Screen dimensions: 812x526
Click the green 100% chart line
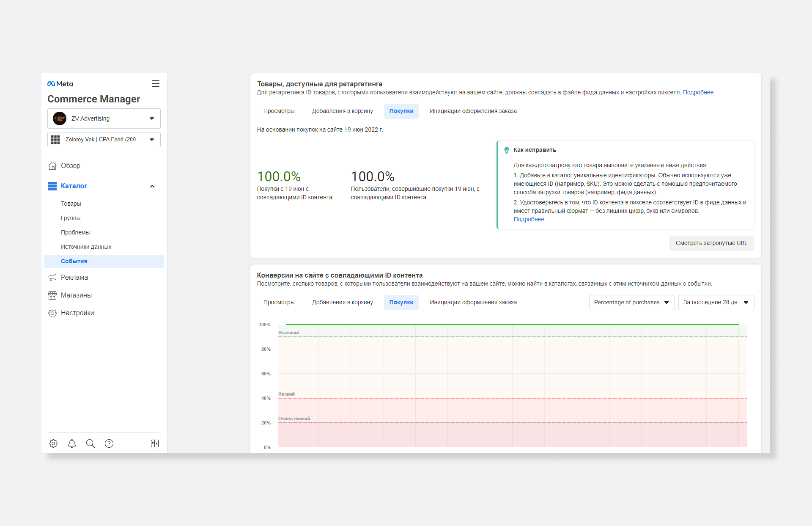512,325
